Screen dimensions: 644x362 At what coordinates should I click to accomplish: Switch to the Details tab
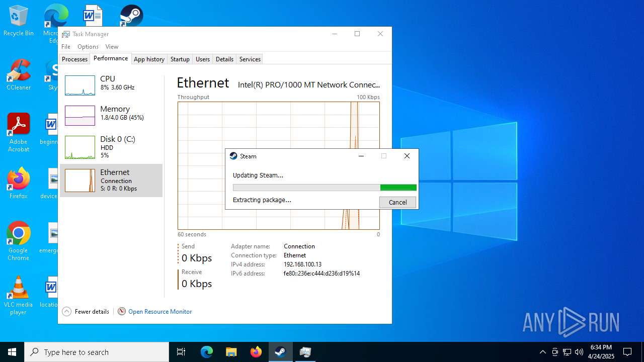224,59
